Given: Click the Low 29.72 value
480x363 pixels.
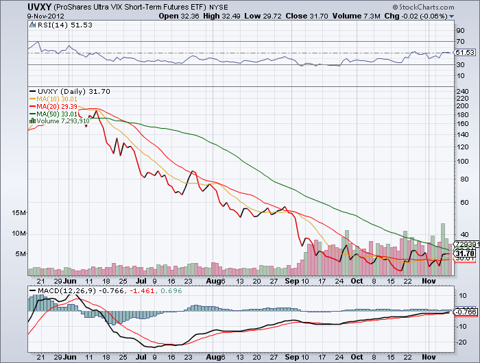Looking at the screenshot, I should tap(263, 16).
